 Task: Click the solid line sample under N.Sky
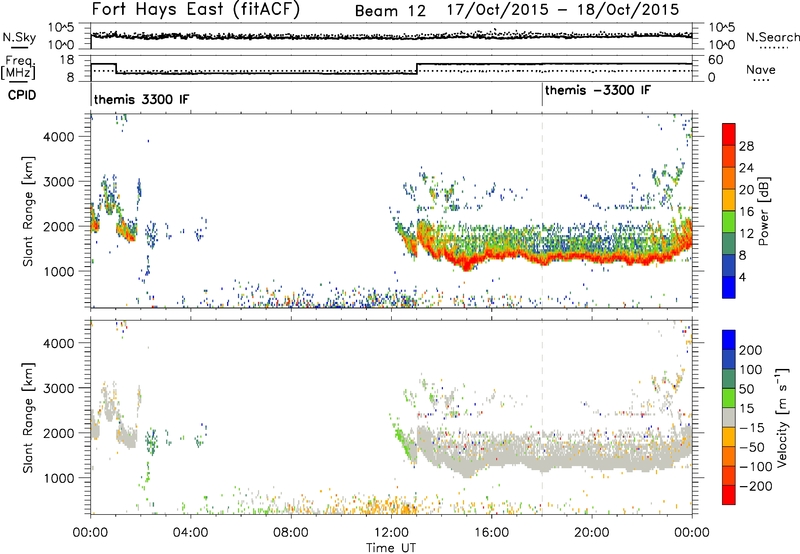(x=19, y=47)
